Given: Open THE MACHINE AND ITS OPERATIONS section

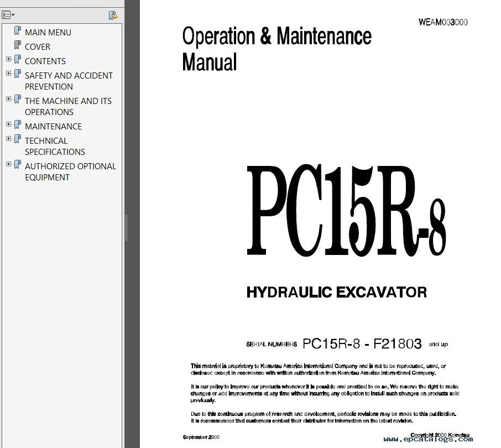Looking at the screenshot, I should pos(68,106).
